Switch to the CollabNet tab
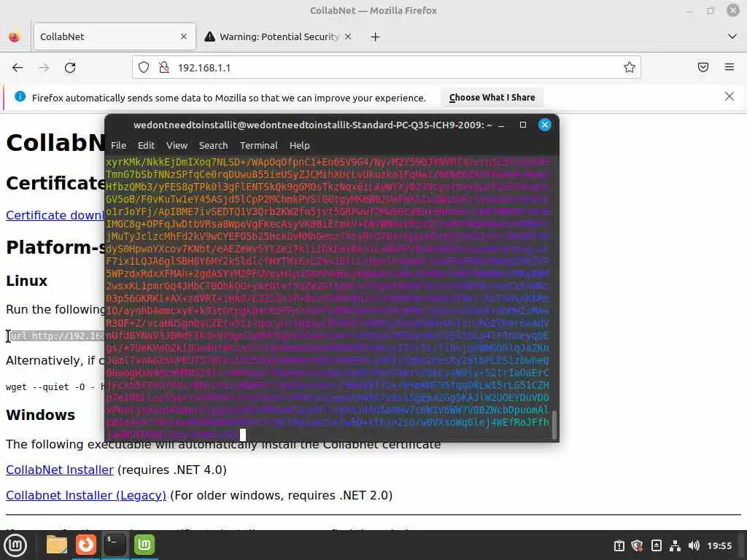 click(x=115, y=36)
